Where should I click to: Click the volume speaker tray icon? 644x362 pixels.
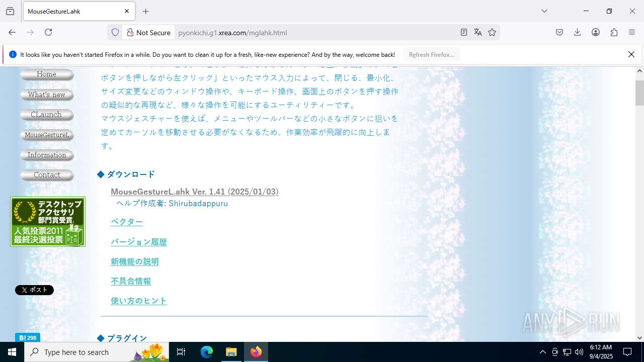click(579, 352)
